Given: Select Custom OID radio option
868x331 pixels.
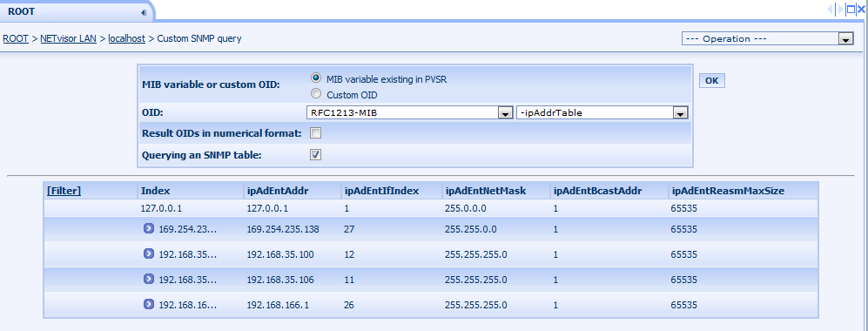Looking at the screenshot, I should (316, 93).
